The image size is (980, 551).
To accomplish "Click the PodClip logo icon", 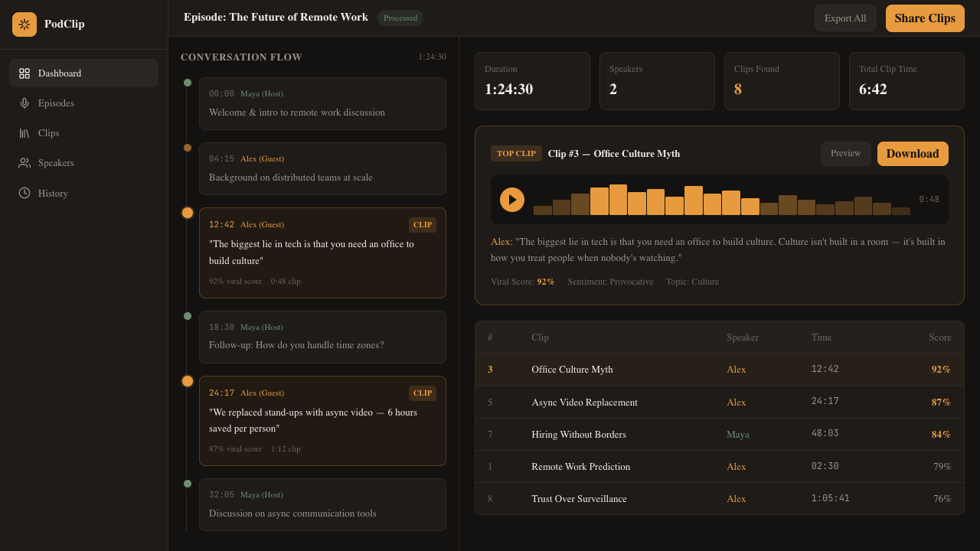I will coord(24,24).
